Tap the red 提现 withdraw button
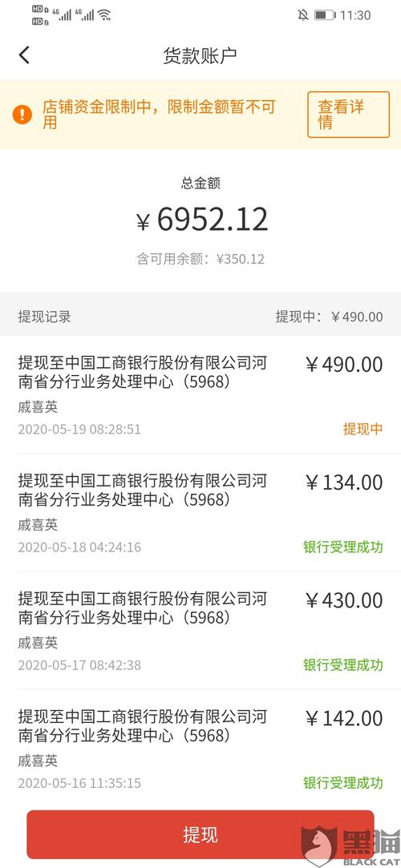 200,834
